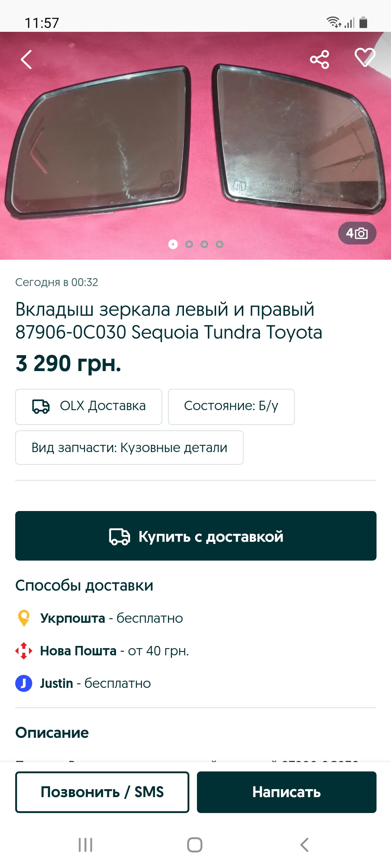Viewport: 391px width, 868px height.
Task: Jump to the second photo indicator dot
Action: point(189,244)
